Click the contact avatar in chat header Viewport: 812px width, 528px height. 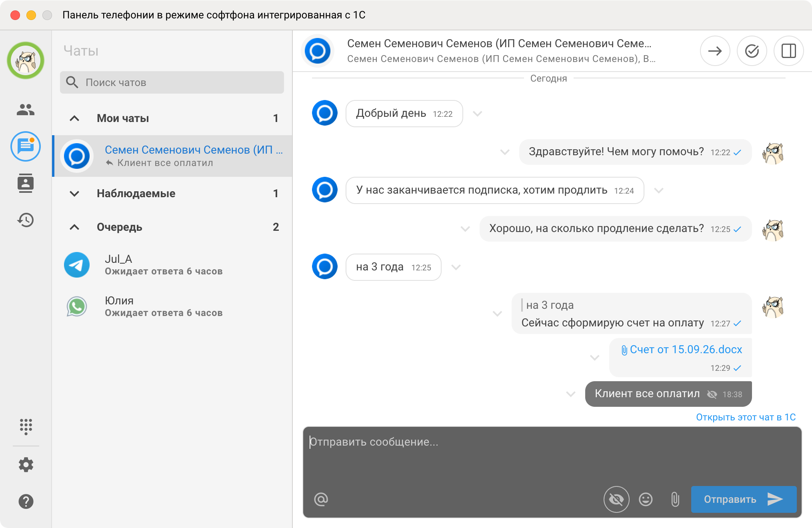[x=318, y=51]
